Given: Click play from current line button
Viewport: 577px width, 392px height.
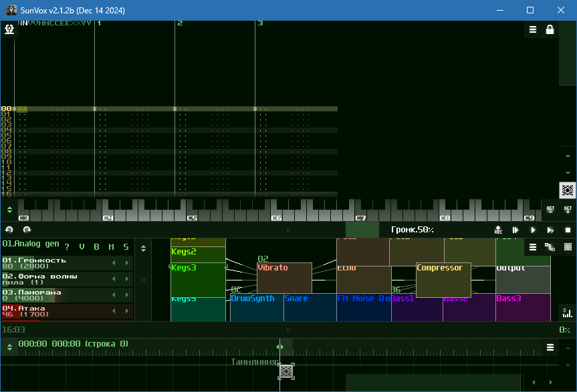Looking at the screenshot, I should [515, 230].
